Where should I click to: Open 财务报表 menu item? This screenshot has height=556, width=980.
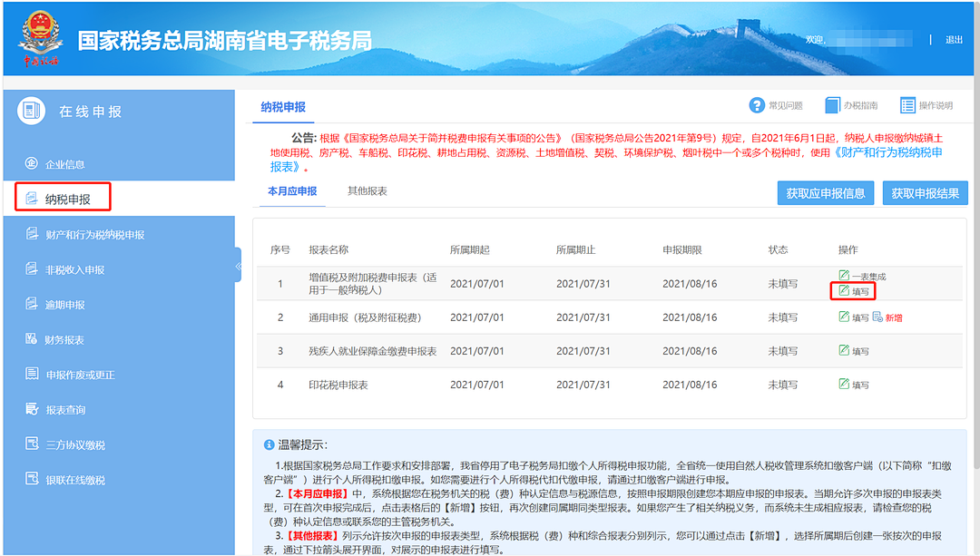64,340
